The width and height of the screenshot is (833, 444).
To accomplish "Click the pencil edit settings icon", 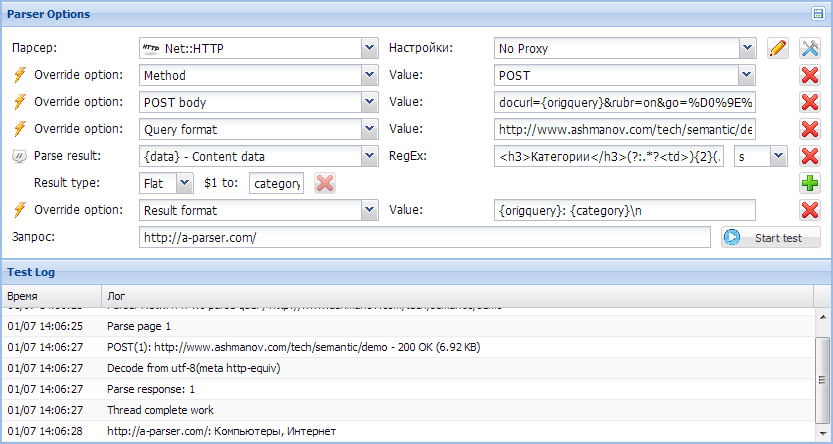I will pyautogui.click(x=778, y=48).
